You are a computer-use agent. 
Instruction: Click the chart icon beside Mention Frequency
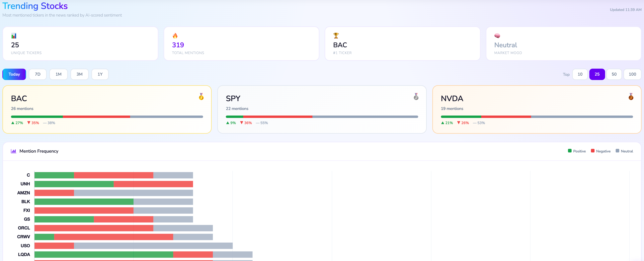click(x=14, y=151)
